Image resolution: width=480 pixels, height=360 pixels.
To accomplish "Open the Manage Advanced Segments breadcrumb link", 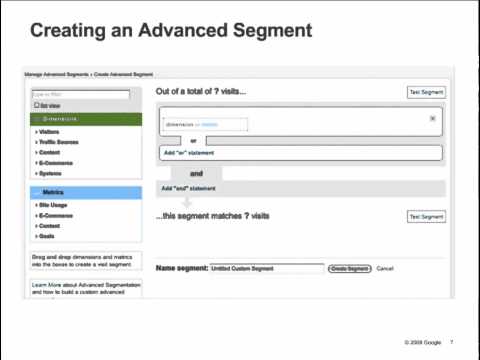I will point(56,74).
